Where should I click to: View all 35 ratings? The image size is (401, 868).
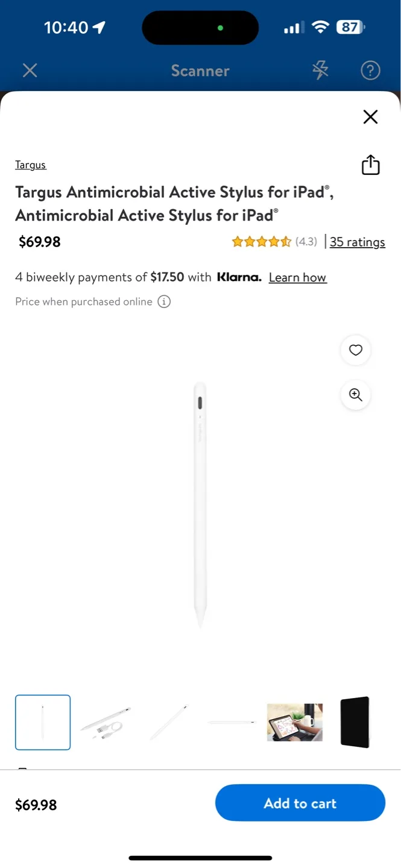(x=357, y=242)
